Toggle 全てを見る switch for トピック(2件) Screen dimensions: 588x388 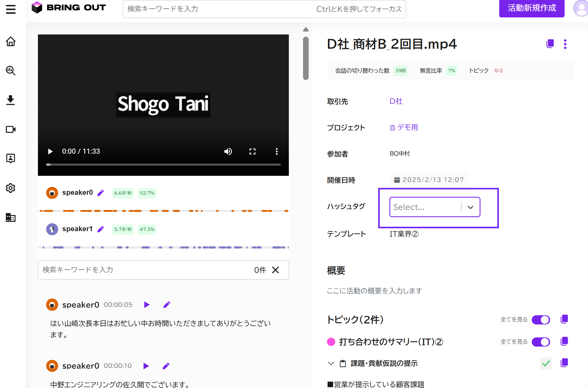click(541, 320)
